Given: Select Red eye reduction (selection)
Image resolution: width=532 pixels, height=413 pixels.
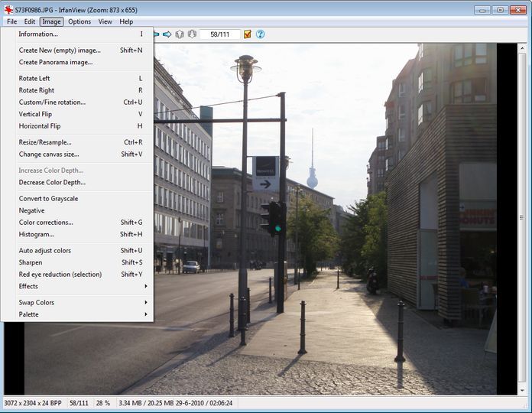Looking at the screenshot, I should click(x=81, y=275).
